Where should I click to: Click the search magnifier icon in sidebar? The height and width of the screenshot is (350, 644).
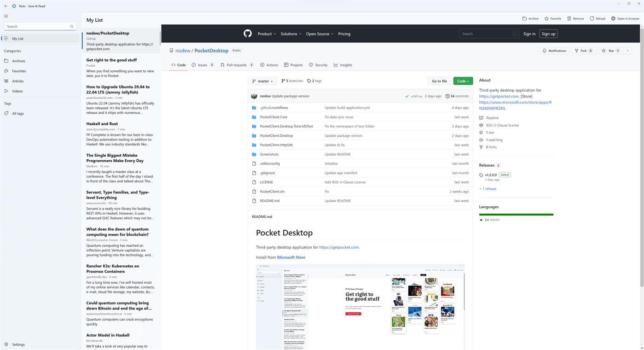point(72,27)
